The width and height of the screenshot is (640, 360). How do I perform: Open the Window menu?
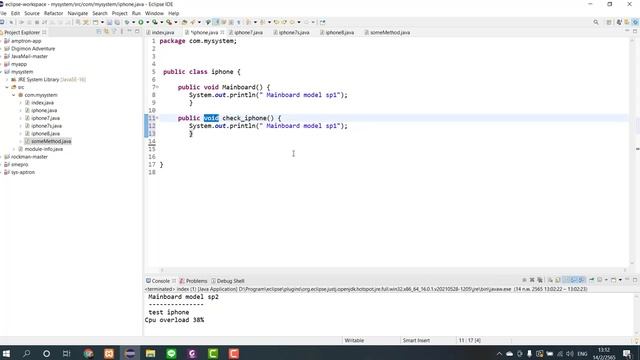(x=154, y=13)
